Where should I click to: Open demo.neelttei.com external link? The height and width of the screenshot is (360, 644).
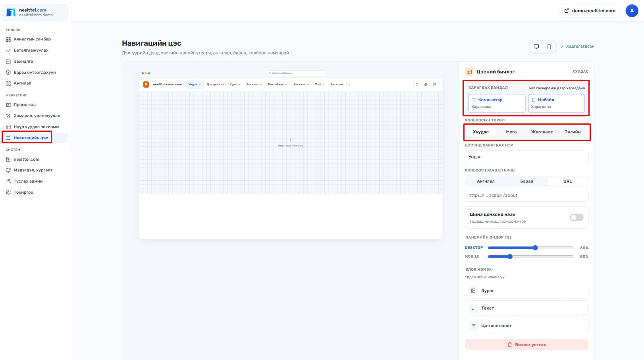(590, 11)
